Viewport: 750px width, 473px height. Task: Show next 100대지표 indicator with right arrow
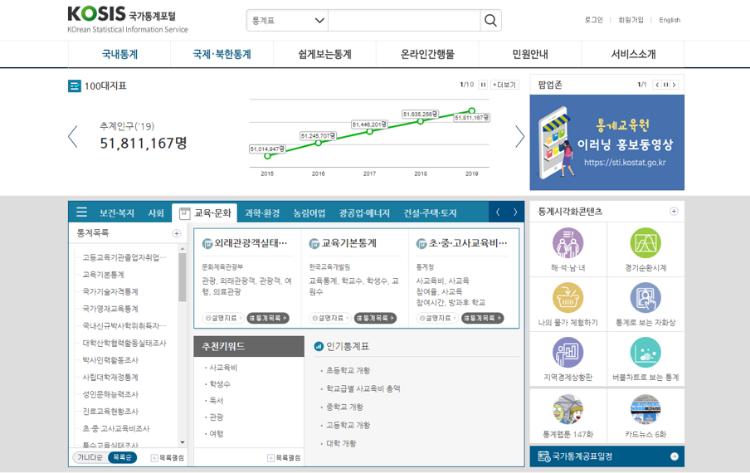[x=520, y=137]
